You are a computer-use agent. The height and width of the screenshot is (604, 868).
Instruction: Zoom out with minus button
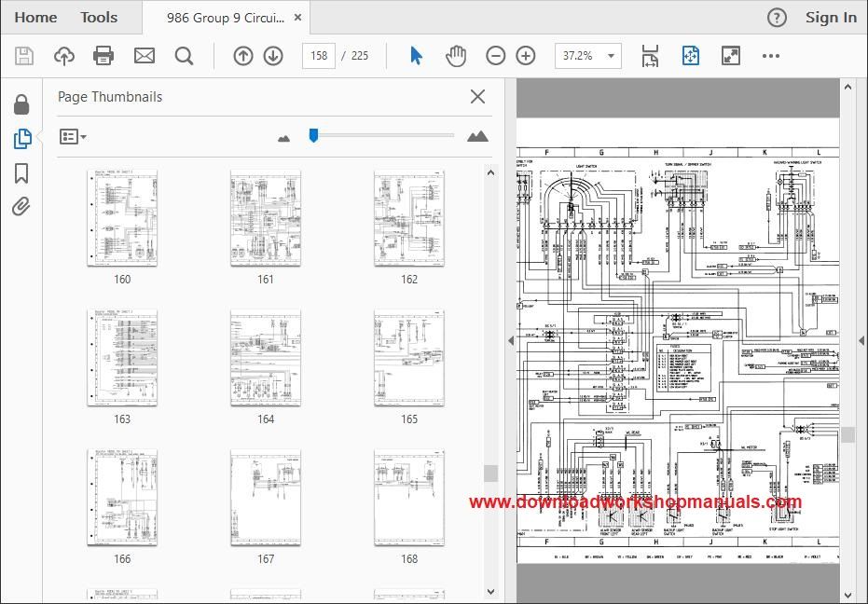point(495,56)
